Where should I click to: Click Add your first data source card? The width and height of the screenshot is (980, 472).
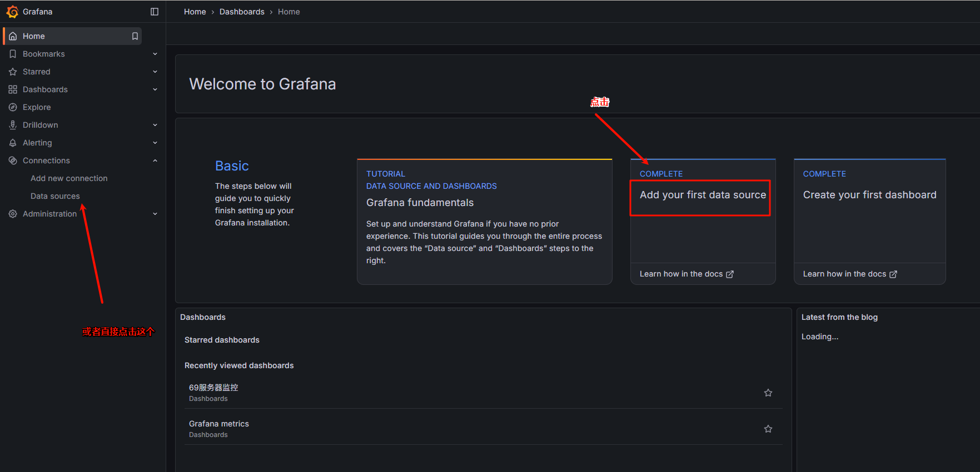702,195
